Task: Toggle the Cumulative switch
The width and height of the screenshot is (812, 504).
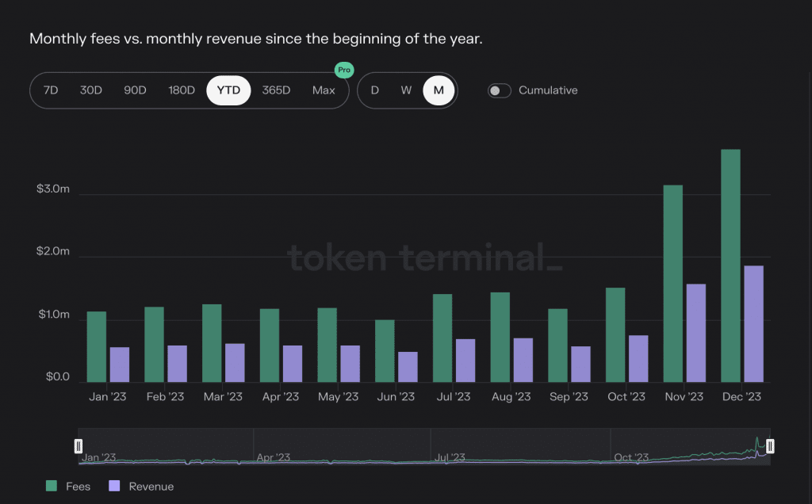Action: (500, 90)
